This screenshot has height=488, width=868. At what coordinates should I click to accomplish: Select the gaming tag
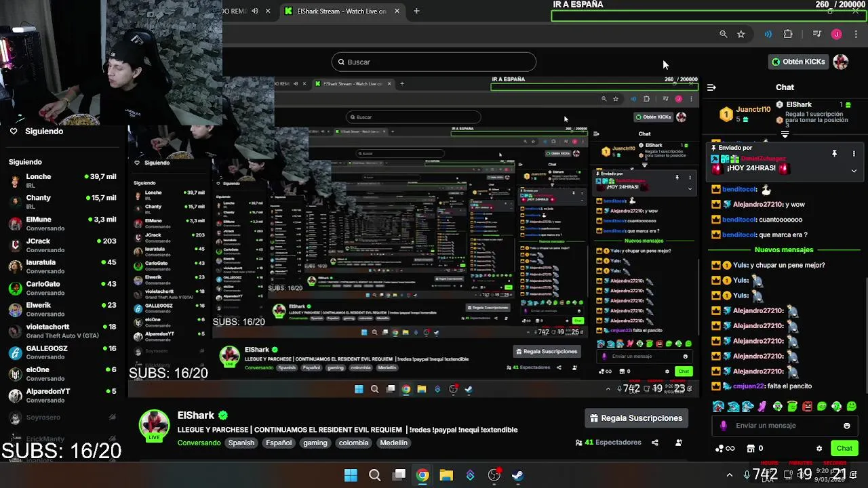click(315, 443)
